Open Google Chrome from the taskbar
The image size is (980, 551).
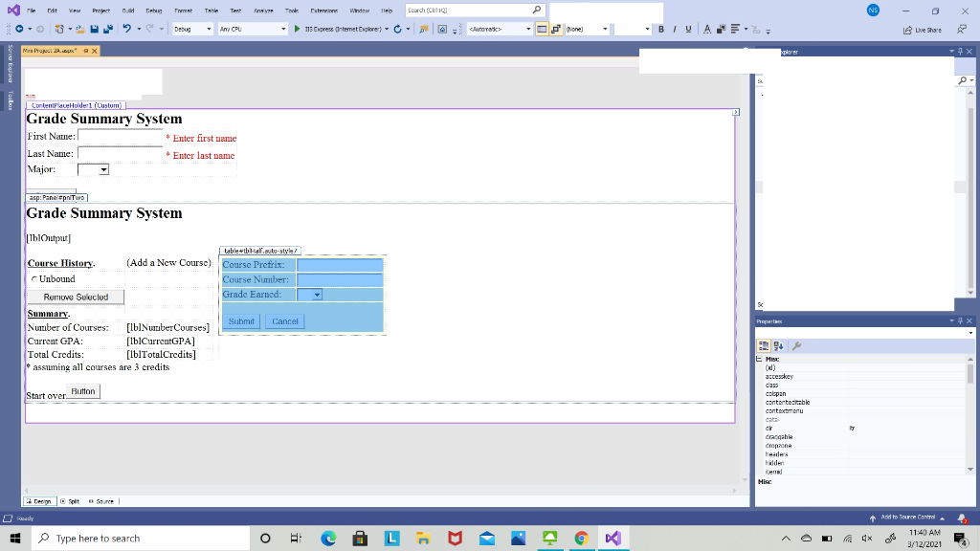(x=581, y=538)
